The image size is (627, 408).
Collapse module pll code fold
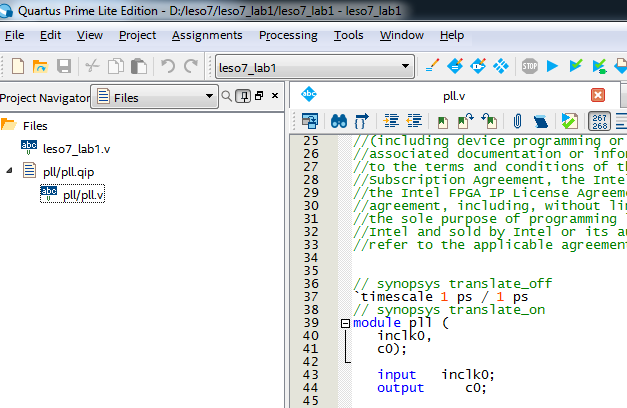pos(345,323)
